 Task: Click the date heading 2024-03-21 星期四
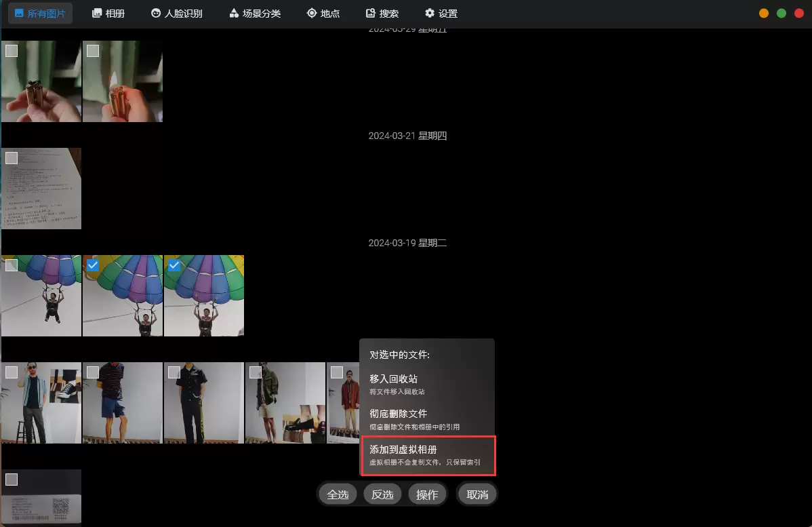point(407,136)
